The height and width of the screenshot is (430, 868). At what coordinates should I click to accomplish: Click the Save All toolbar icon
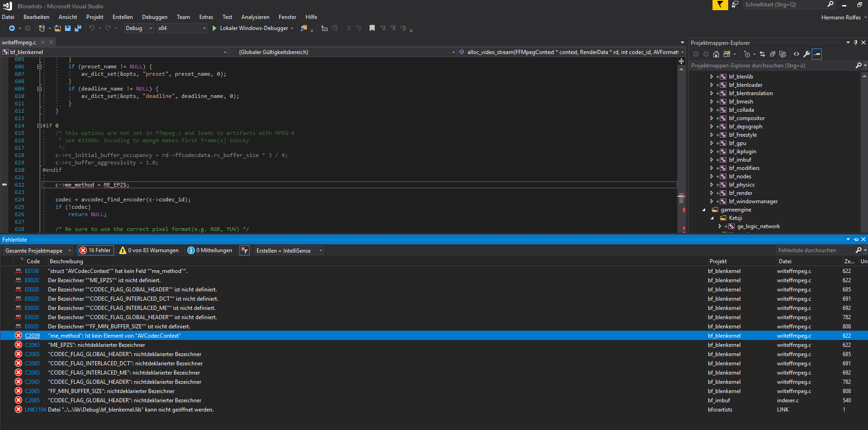78,28
